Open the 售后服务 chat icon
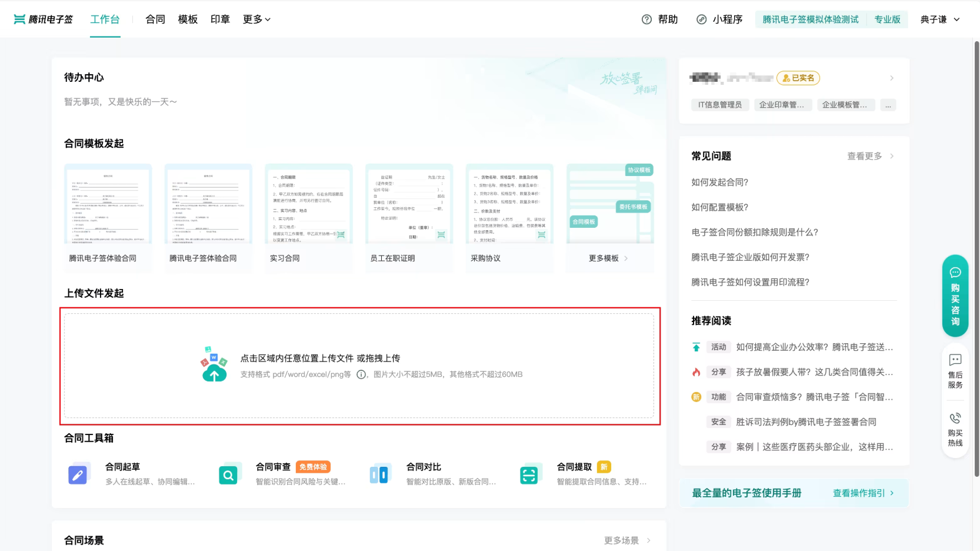The height and width of the screenshot is (551, 980). point(955,360)
